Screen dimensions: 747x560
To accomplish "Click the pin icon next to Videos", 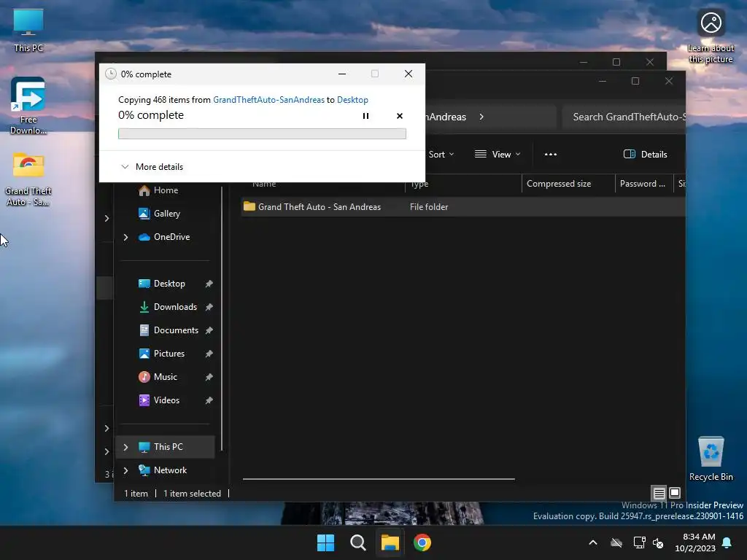I will coord(209,400).
